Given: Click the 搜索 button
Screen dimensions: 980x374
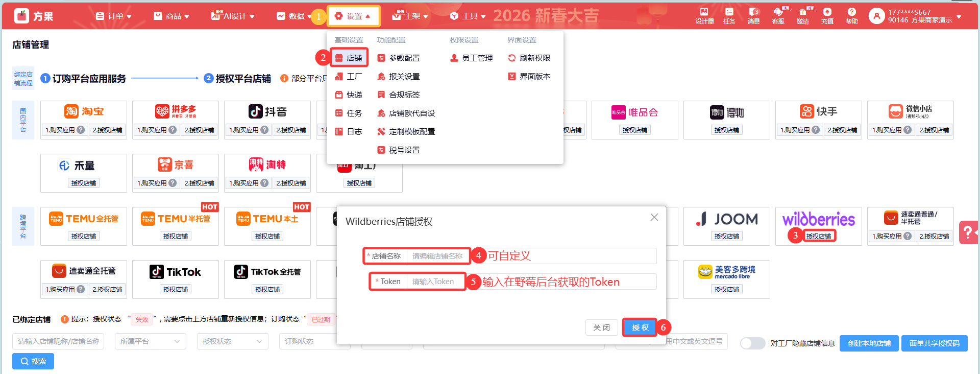Looking at the screenshot, I should (x=33, y=361).
